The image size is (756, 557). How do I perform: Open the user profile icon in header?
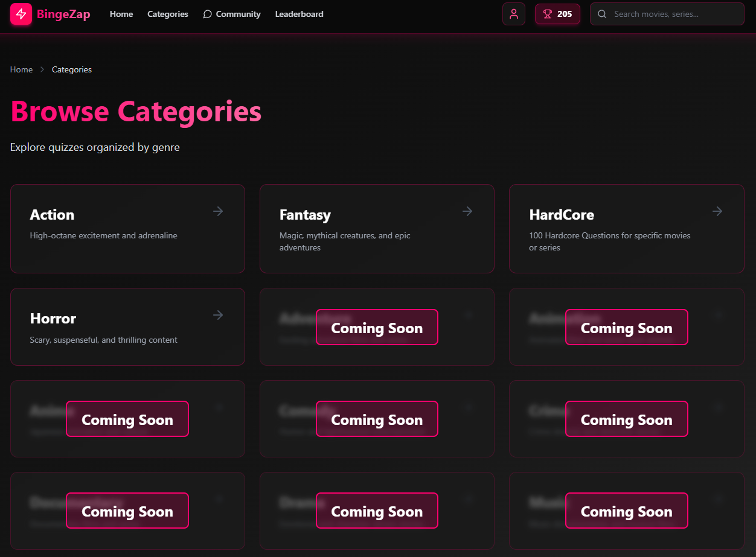point(514,13)
